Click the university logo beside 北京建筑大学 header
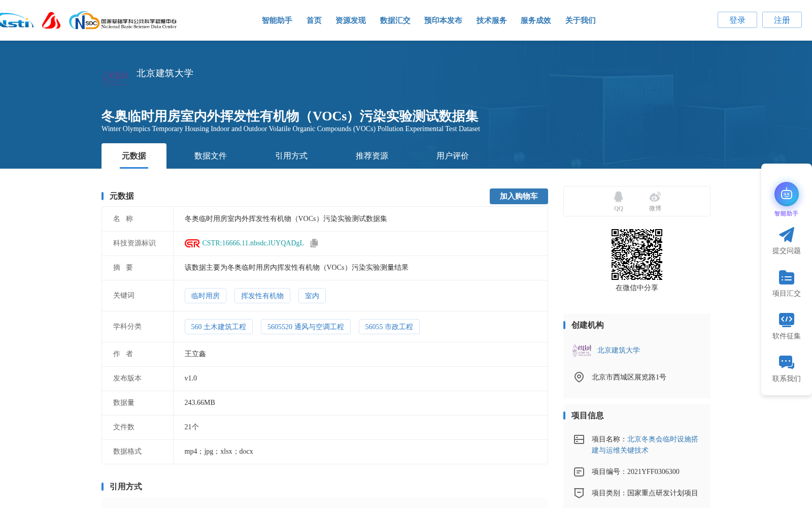The image size is (812, 508). point(115,78)
